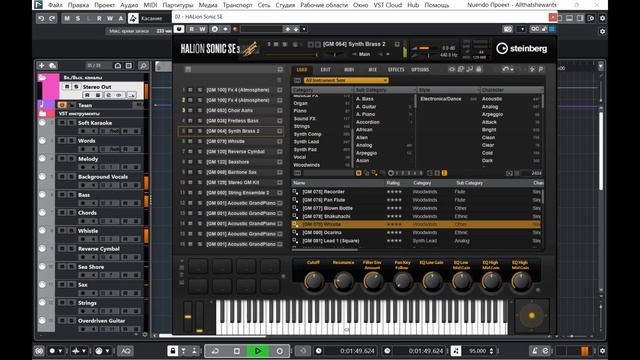Open the MIDI menu in menu bar
The height and width of the screenshot is (360, 640).
coord(150,5)
